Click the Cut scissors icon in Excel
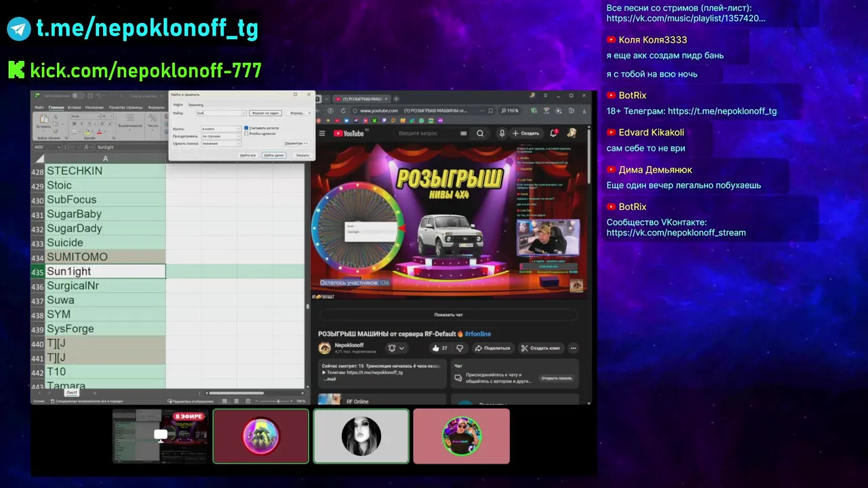 coord(56,117)
